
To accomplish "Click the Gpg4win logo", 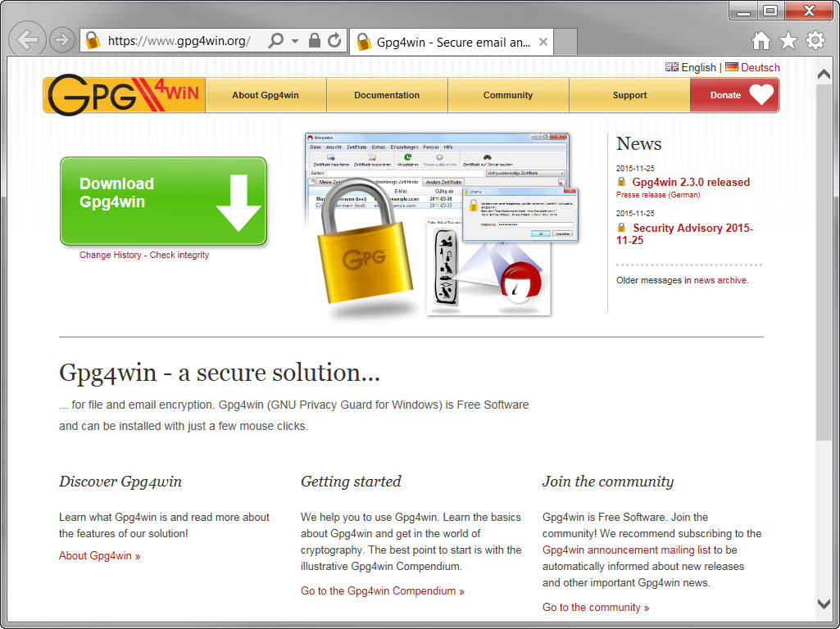I will point(125,95).
